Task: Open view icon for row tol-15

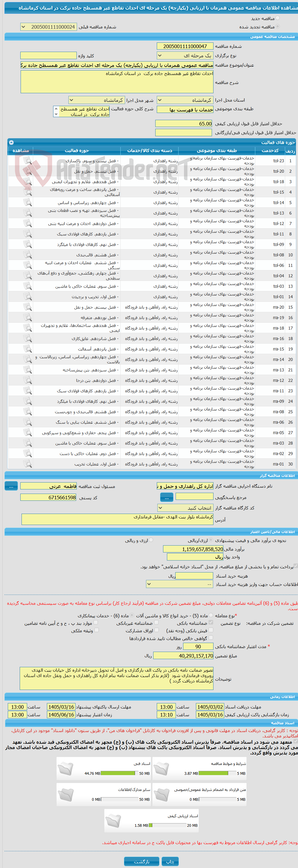Action: tap(27, 192)
